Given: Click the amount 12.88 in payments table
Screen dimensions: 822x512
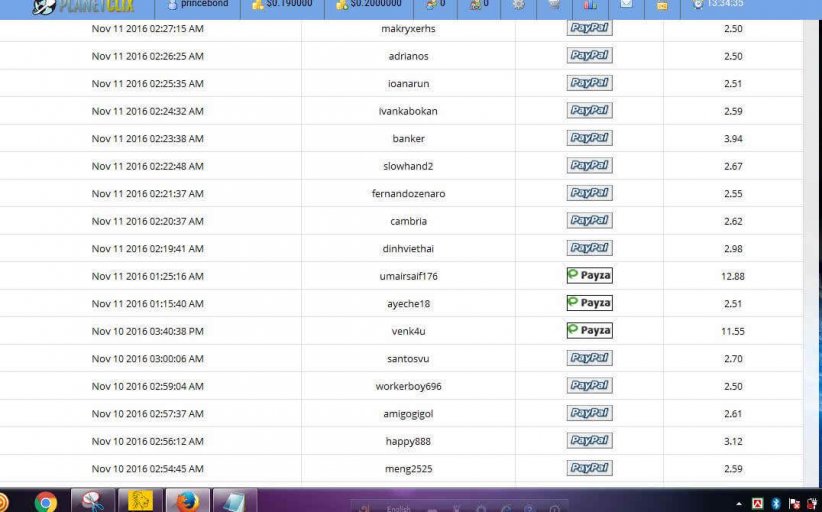Looking at the screenshot, I should (x=733, y=276).
